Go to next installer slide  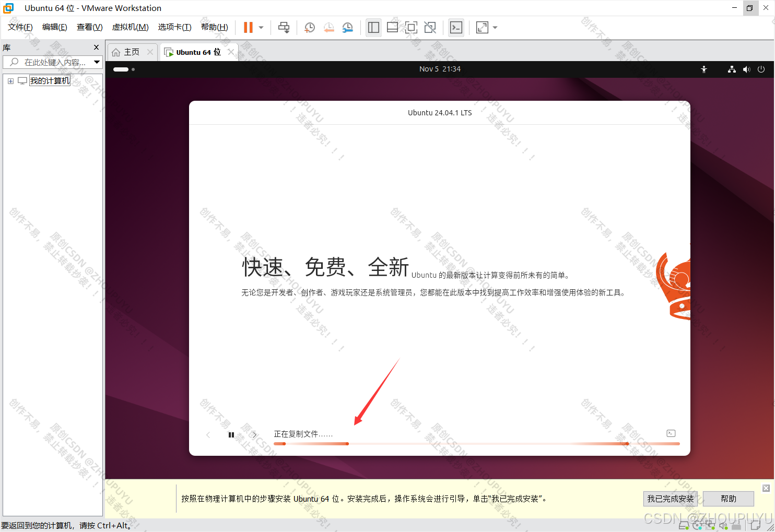(254, 434)
